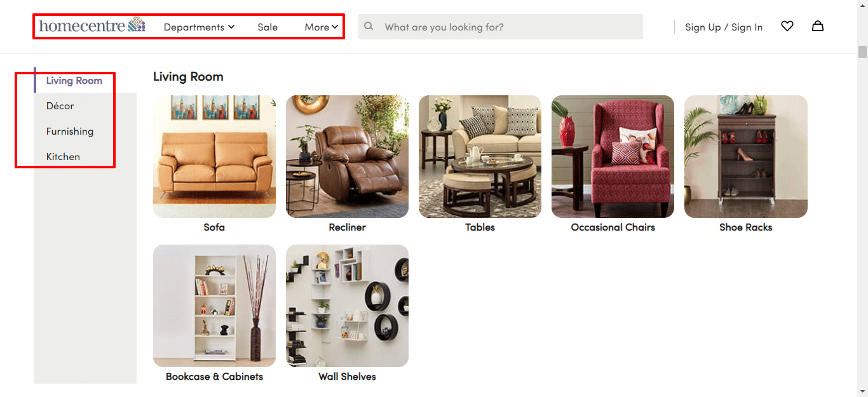This screenshot has height=397, width=868.
Task: Open the Shoe Racks category
Action: point(745,156)
